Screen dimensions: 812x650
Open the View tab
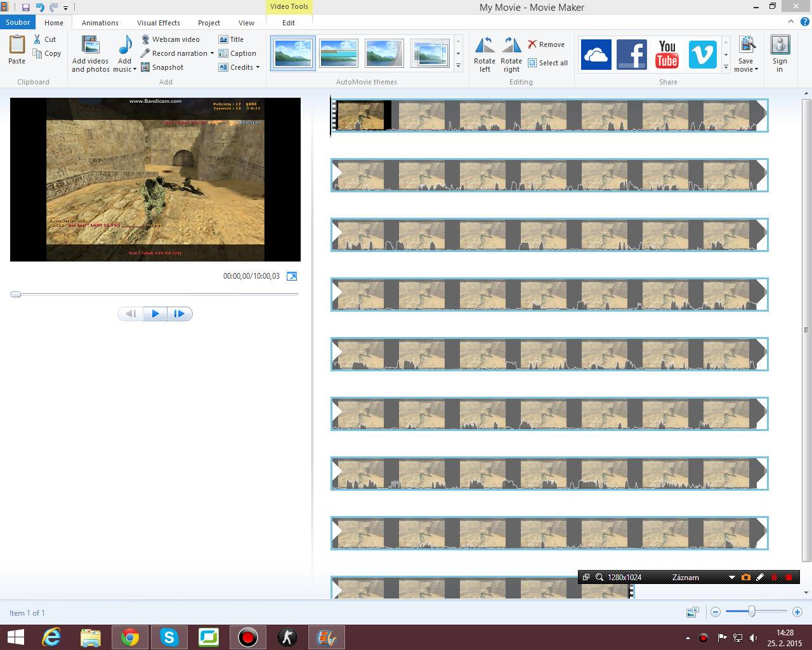tap(246, 22)
